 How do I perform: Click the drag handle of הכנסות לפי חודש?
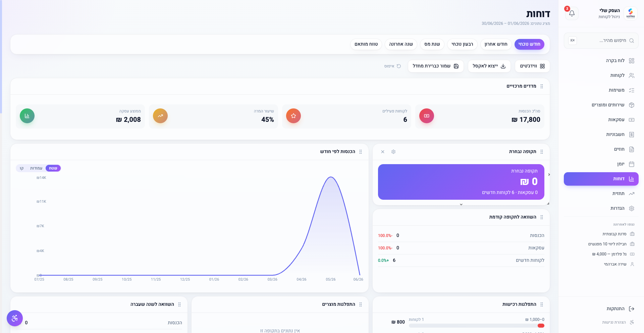(361, 152)
